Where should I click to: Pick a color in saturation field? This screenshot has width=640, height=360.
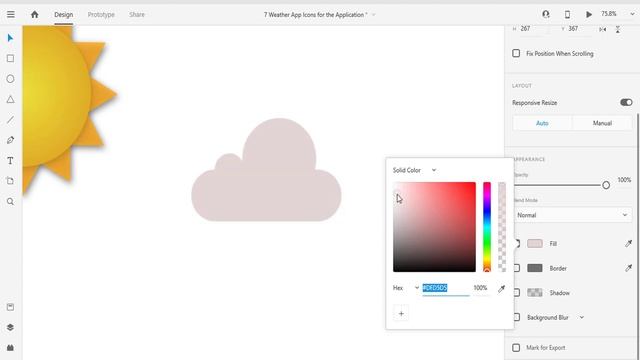[x=434, y=227]
